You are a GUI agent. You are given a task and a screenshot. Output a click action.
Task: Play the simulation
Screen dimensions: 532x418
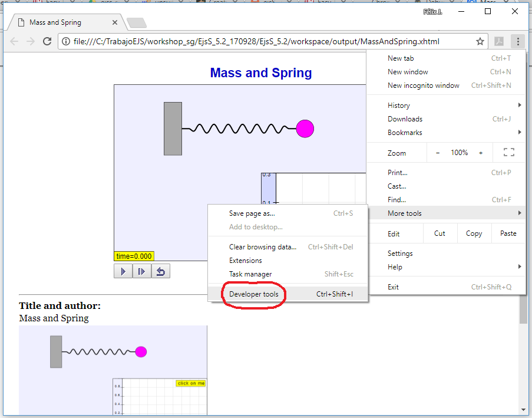(123, 271)
